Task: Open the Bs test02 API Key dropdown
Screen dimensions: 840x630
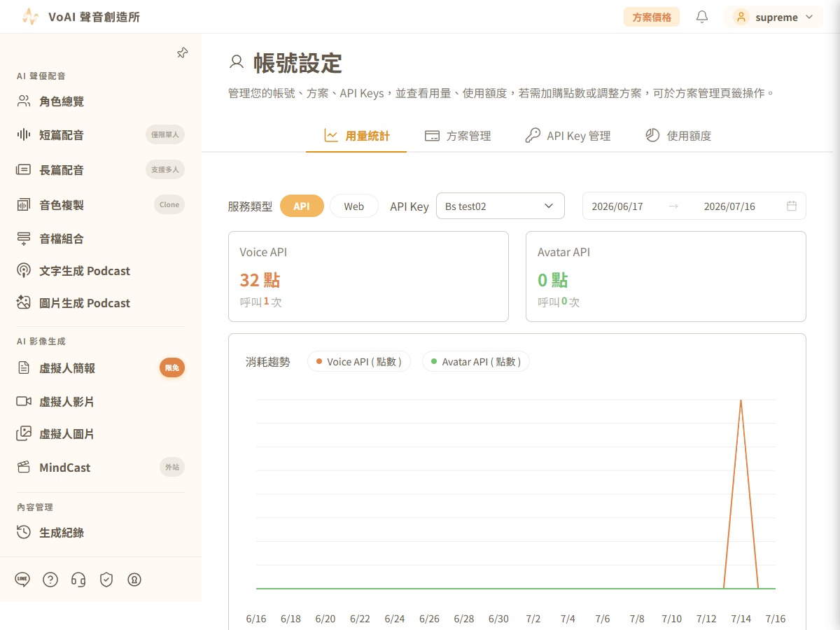Action: [x=500, y=206]
